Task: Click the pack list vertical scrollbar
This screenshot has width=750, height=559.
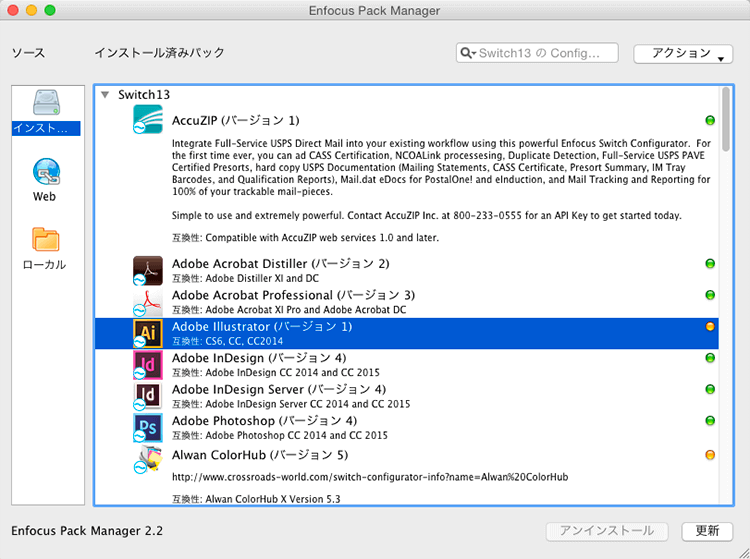Action: click(x=727, y=120)
